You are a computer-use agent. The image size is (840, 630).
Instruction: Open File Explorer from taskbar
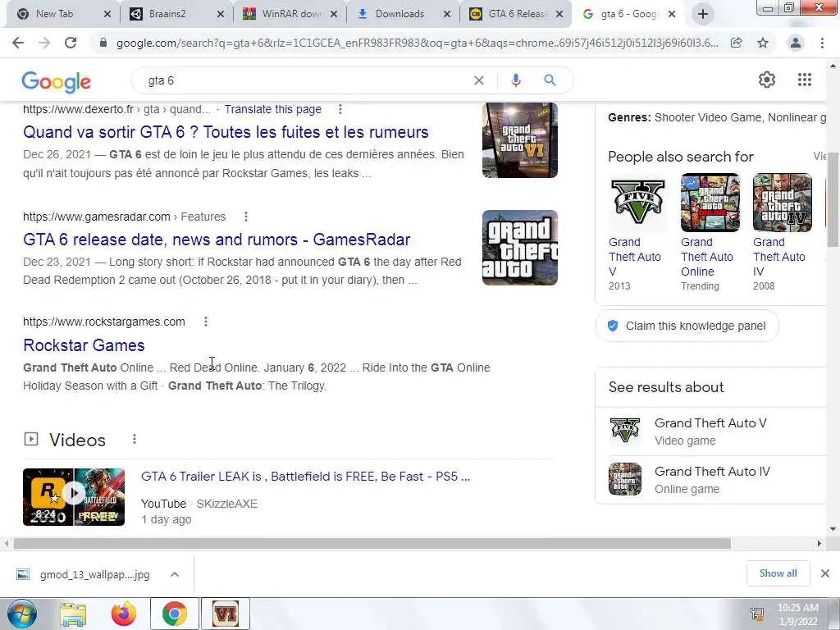[x=73, y=614]
